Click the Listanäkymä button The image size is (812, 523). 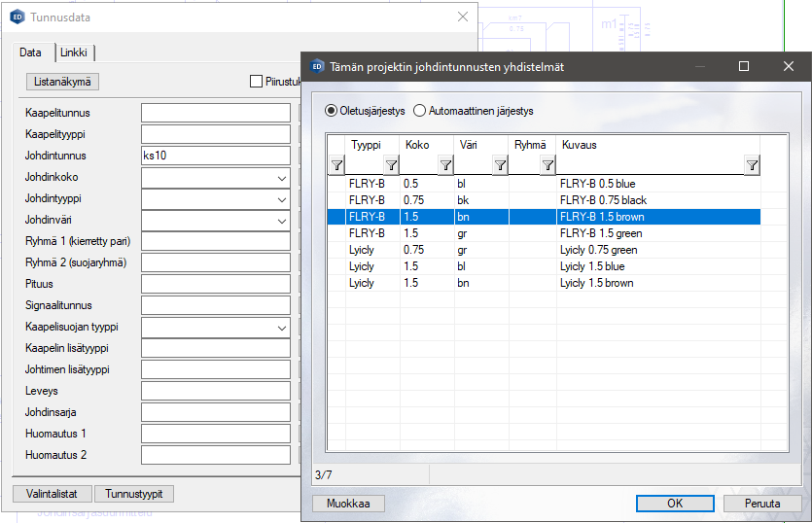coord(62,83)
